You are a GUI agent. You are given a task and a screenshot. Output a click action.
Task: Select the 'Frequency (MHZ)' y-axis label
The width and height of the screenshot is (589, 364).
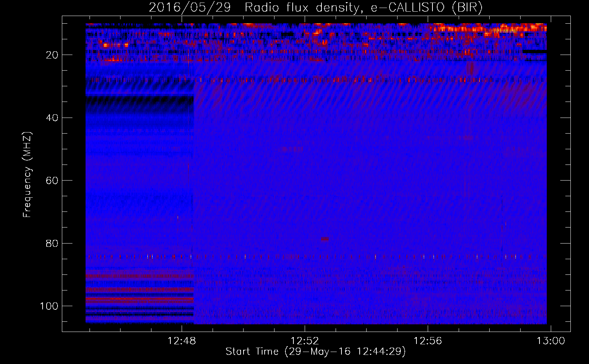click(x=27, y=175)
